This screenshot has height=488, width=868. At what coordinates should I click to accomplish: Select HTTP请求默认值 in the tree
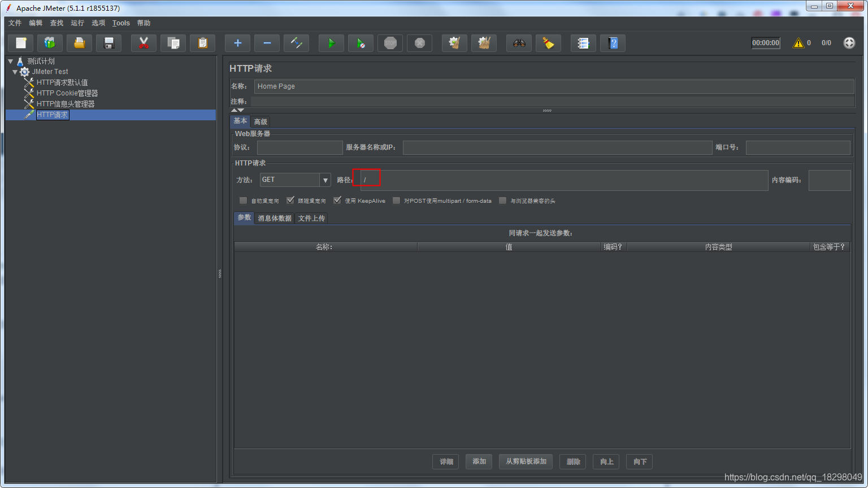tap(62, 82)
